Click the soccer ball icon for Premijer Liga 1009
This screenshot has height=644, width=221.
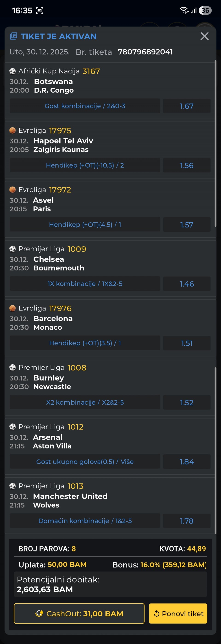tap(12, 249)
